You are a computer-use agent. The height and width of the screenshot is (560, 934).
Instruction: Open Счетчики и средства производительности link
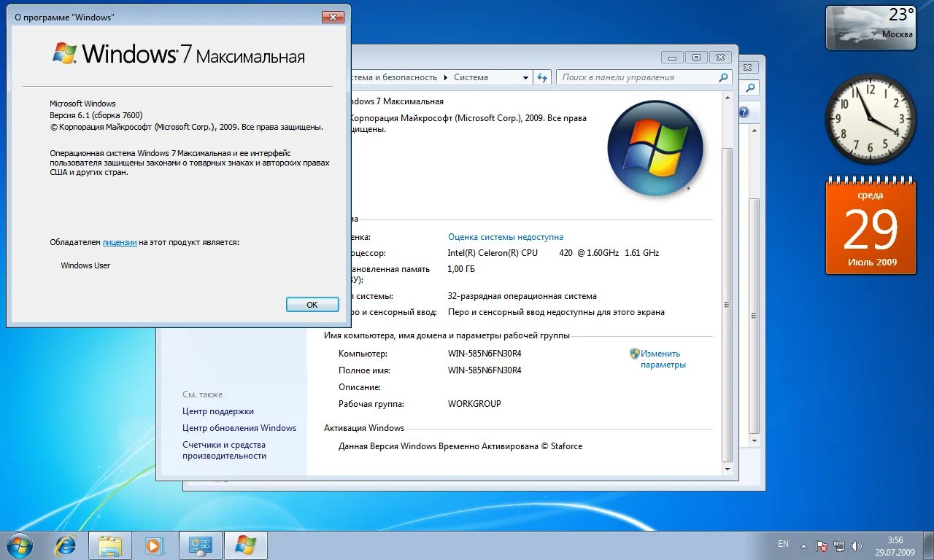click(x=224, y=450)
